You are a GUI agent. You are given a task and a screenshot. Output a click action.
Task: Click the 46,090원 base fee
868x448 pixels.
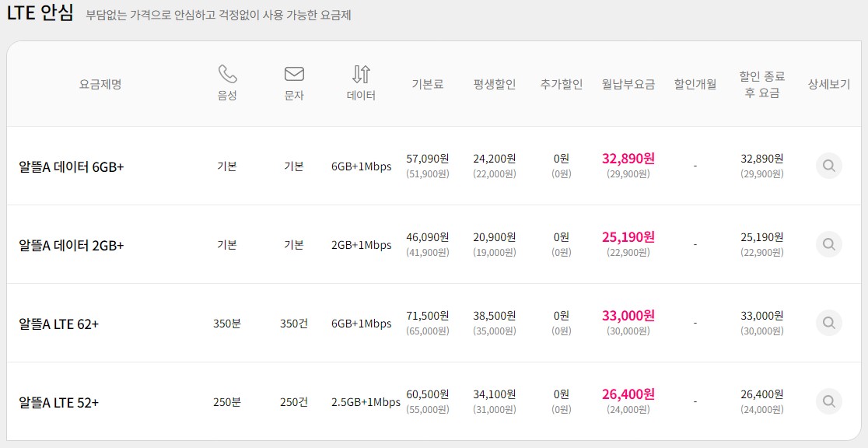click(427, 237)
